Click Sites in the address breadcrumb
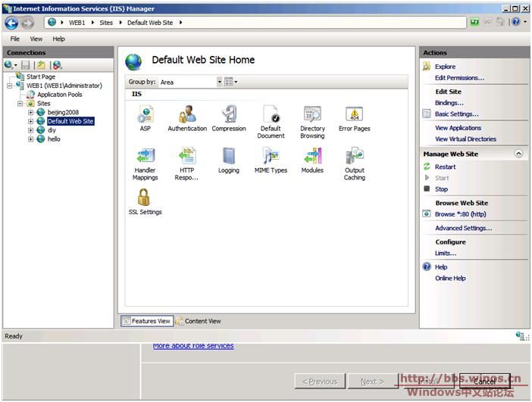532x402 pixels. [x=106, y=23]
